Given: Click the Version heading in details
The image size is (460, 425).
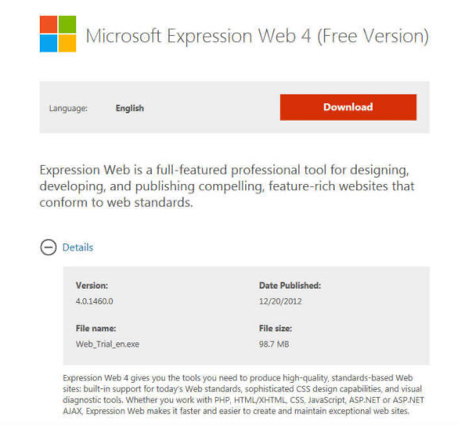Looking at the screenshot, I should pos(92,286).
